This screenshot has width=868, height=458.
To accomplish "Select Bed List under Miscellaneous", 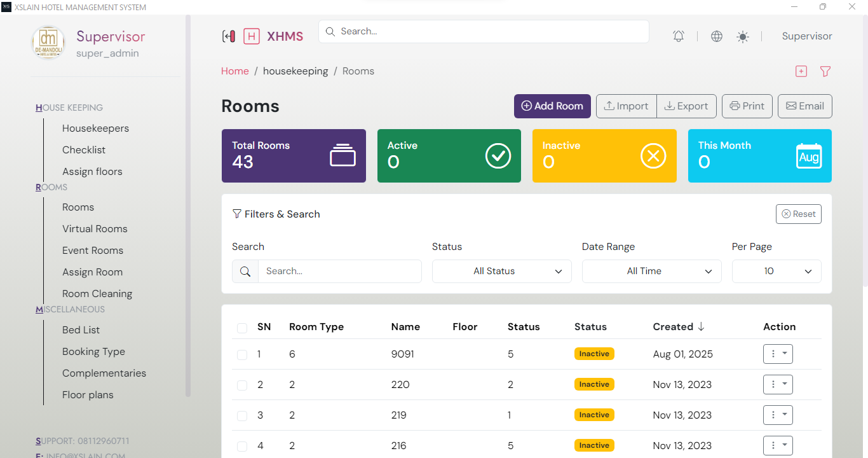I will (81, 330).
